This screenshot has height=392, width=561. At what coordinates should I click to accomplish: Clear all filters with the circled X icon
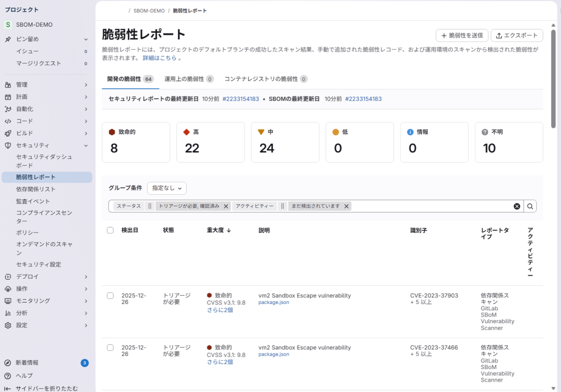pyautogui.click(x=517, y=206)
